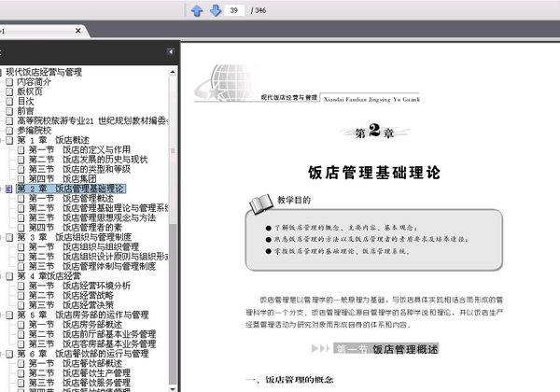Click highlighted bookmark icon for 第 2 章
560x392 pixels.
pyautogui.click(x=9, y=189)
